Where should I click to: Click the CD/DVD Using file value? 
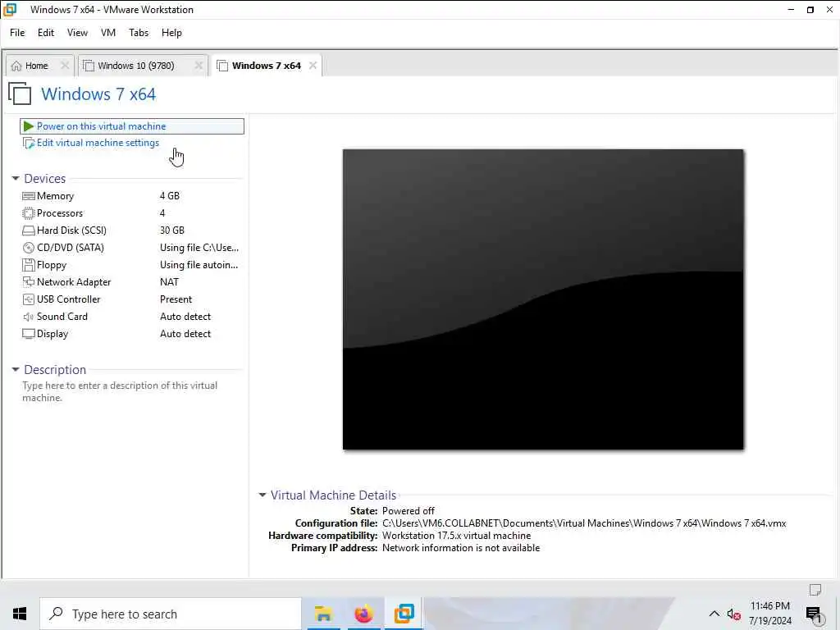point(199,248)
